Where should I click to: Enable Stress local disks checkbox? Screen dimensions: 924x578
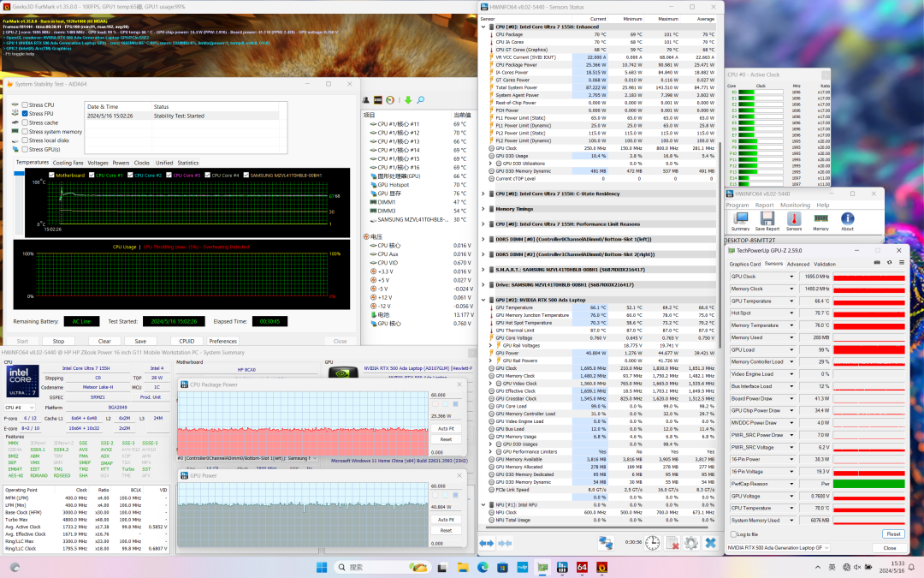click(25, 140)
